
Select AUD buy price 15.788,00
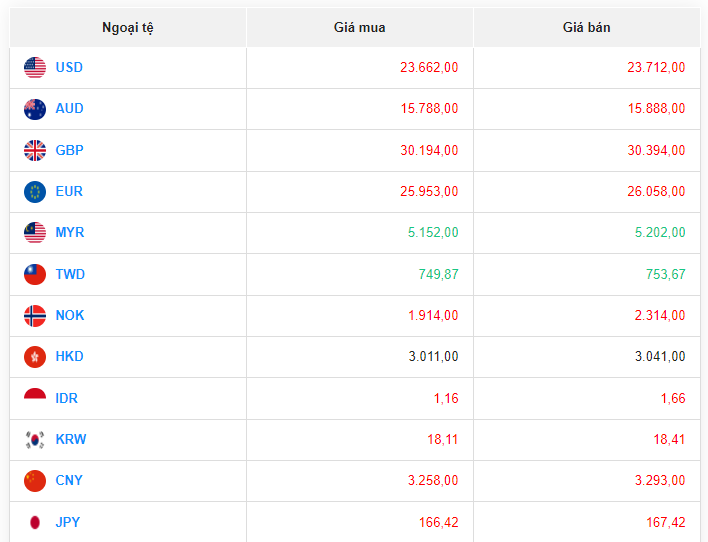pos(429,108)
